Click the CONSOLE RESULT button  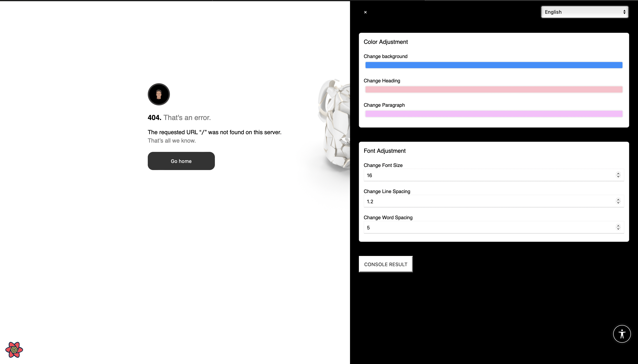tap(385, 264)
